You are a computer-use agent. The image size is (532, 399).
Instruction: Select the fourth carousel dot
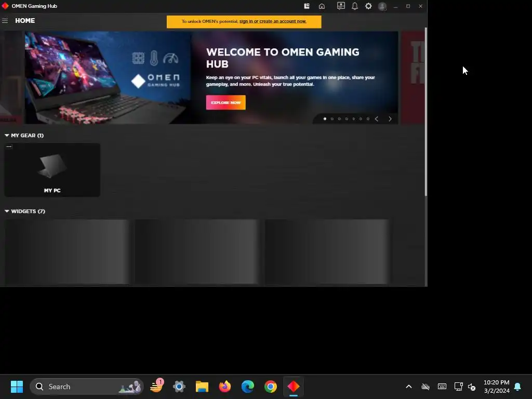pos(347,119)
